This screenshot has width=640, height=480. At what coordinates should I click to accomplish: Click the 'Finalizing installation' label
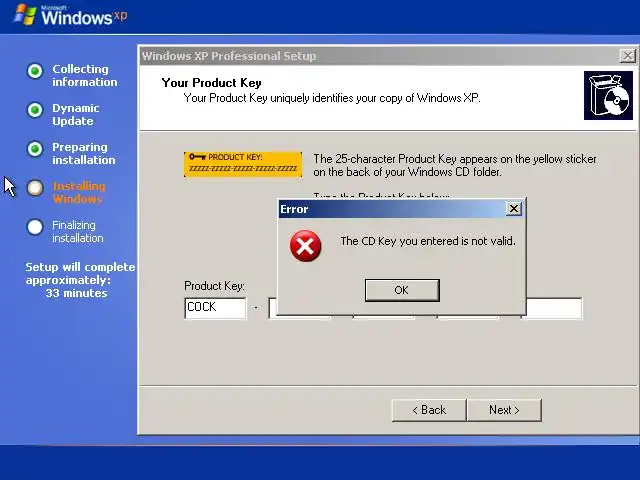(78, 231)
